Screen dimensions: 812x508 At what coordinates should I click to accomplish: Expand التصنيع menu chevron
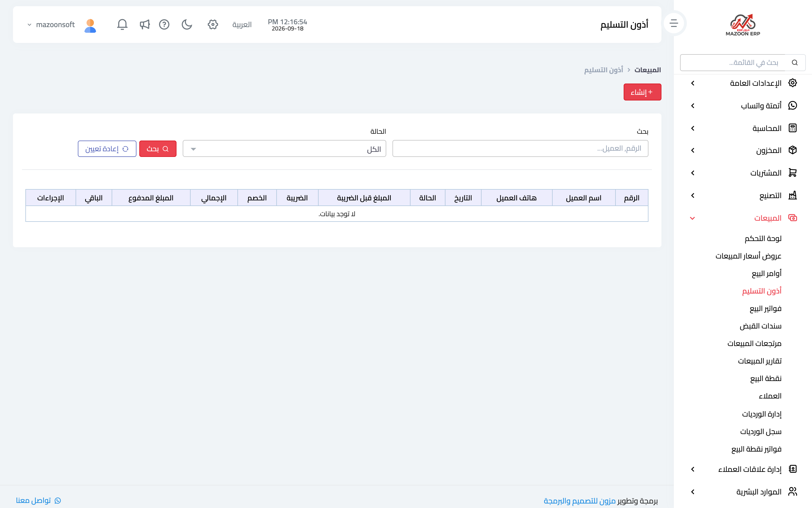point(693,196)
